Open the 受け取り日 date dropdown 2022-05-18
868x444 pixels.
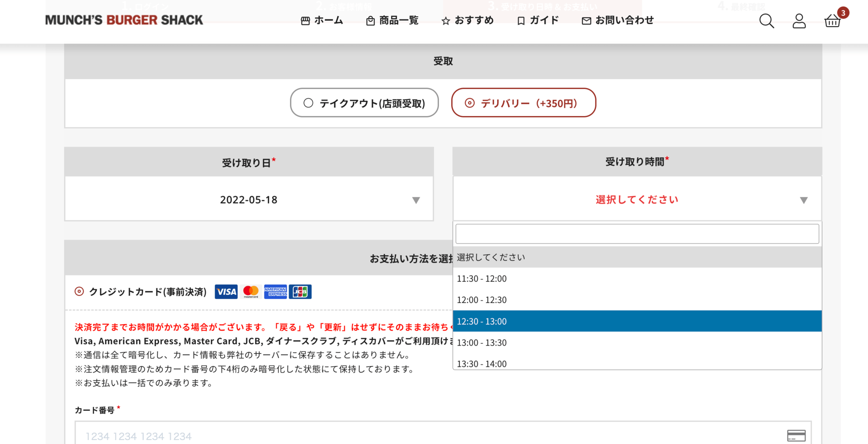[249, 199]
